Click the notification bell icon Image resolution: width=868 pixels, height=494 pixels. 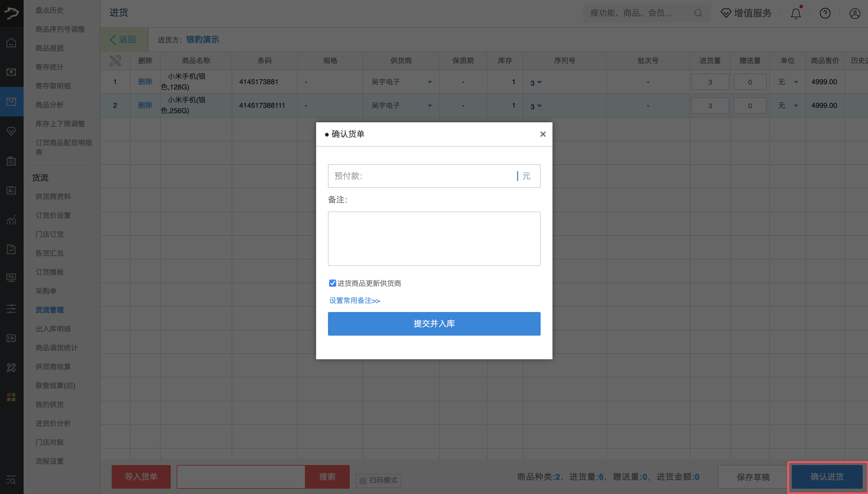pos(795,14)
